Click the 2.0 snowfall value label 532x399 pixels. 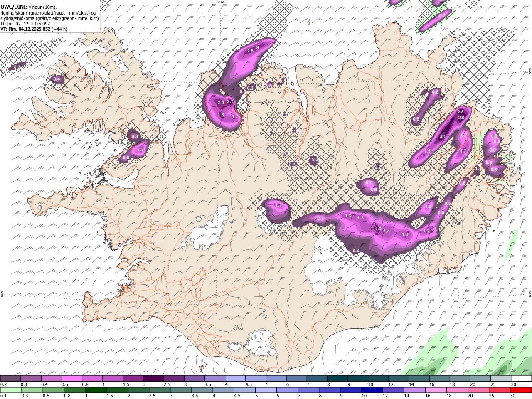(x=221, y=103)
